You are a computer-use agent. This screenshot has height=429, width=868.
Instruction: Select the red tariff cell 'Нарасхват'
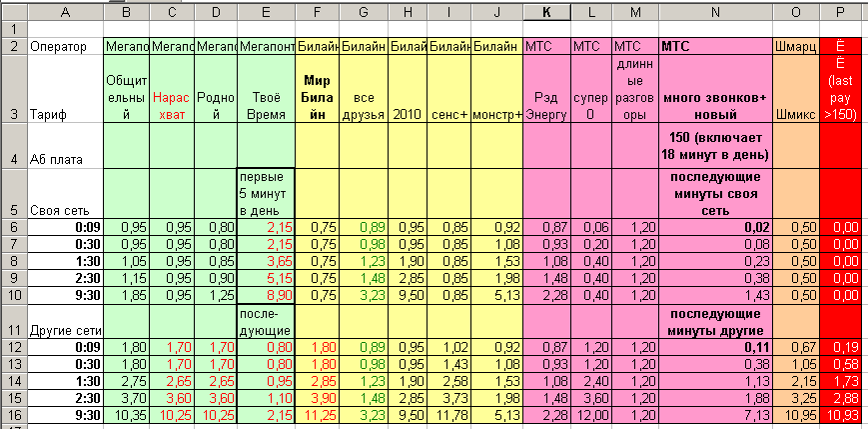coord(172,89)
